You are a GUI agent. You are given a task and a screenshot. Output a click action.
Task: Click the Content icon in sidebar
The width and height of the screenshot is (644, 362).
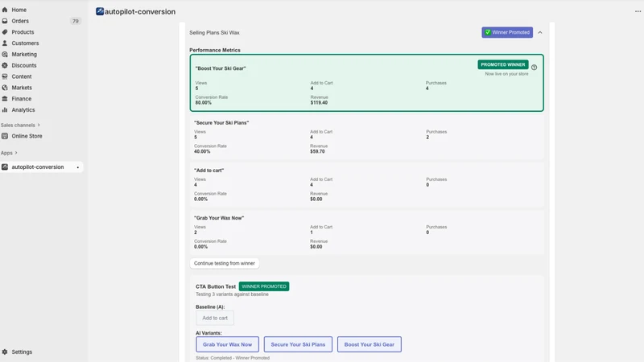5,76
